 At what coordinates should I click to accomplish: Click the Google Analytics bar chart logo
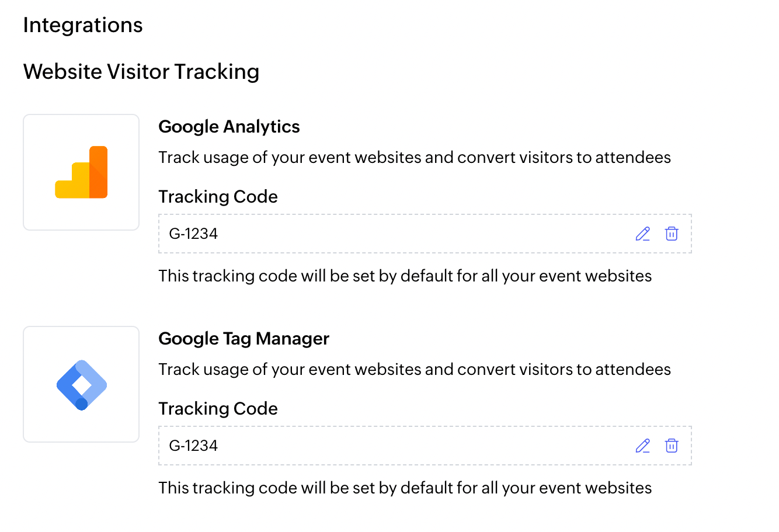81,172
